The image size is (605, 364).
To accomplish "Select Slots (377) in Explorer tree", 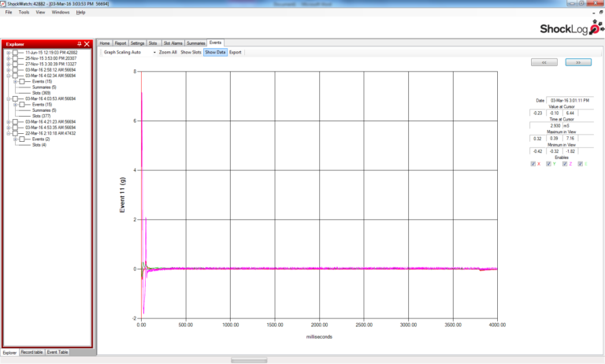I will pyautogui.click(x=41, y=116).
